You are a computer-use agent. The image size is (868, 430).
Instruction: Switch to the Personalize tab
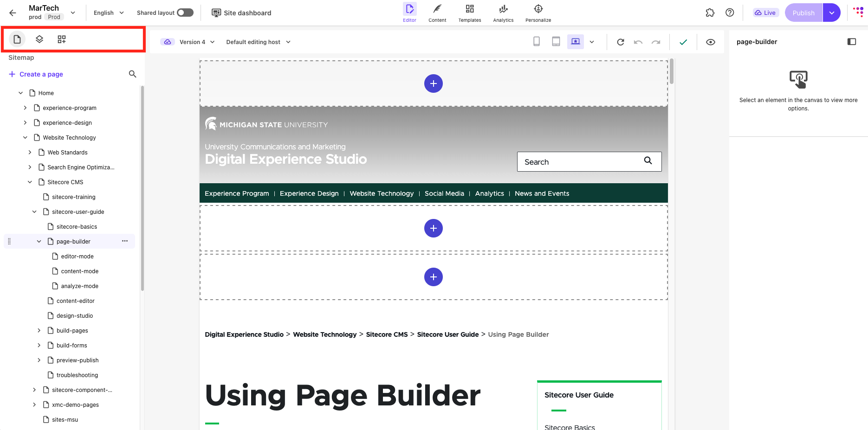(x=538, y=13)
